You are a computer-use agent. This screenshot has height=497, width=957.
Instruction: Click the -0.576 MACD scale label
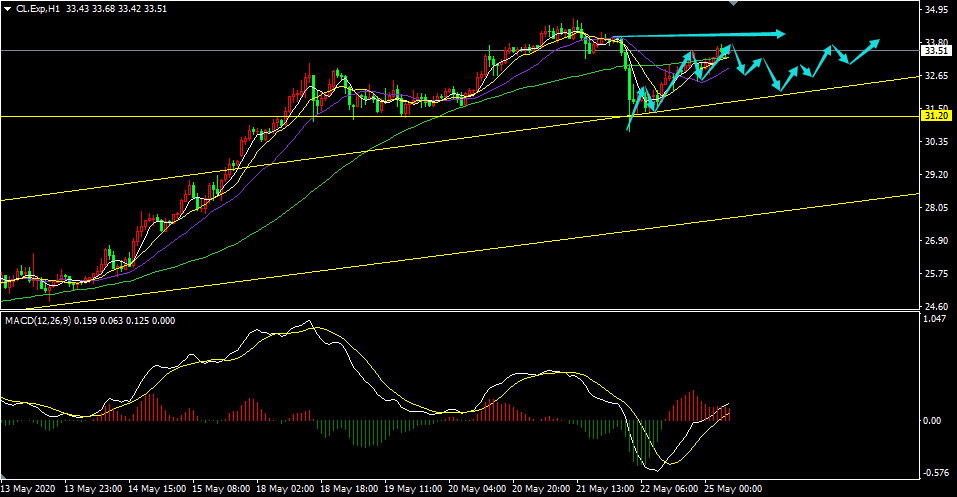934,473
